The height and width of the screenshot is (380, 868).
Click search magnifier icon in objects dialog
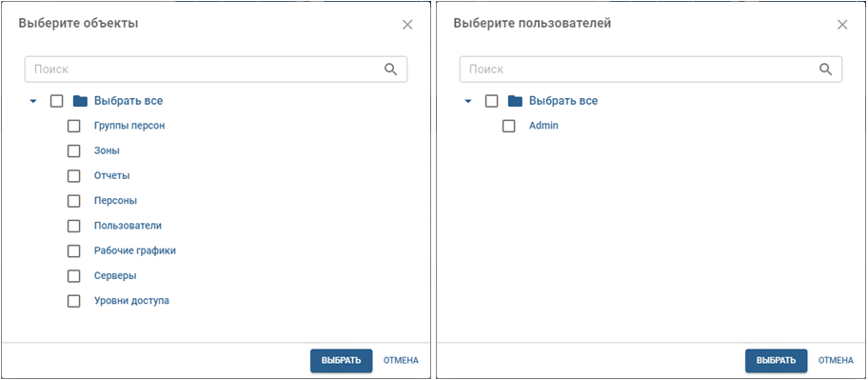391,70
